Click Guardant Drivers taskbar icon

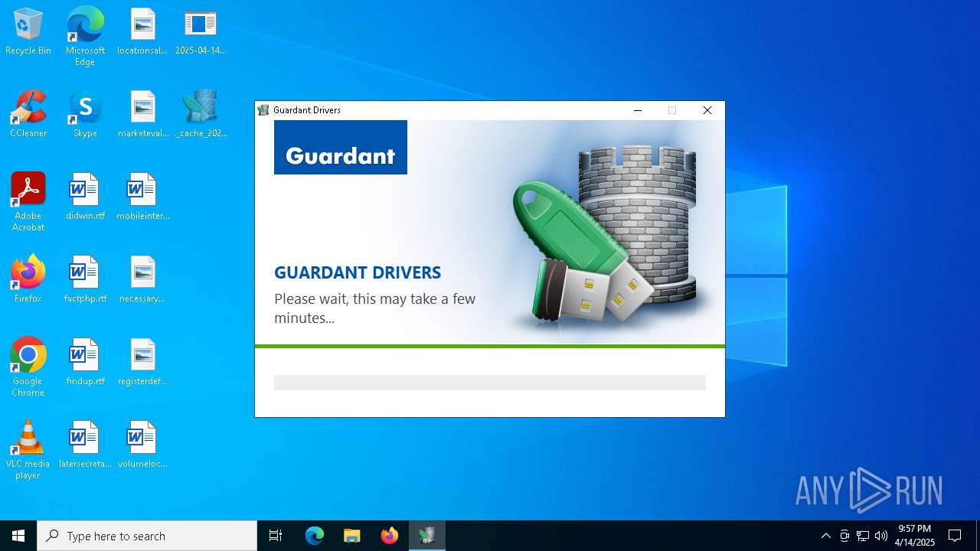(x=427, y=536)
